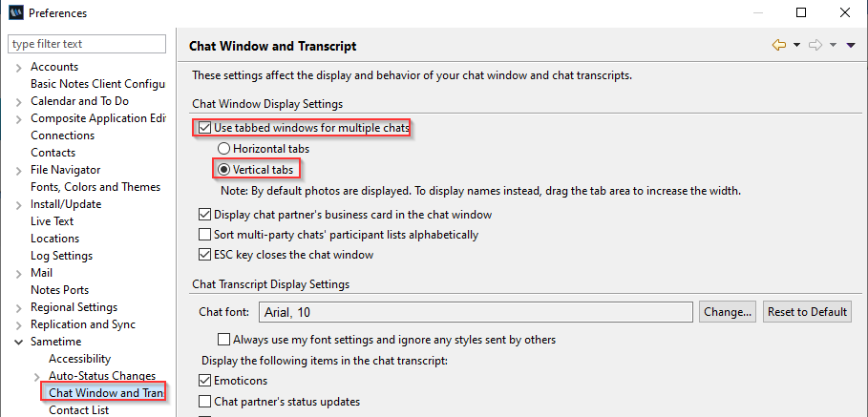The image size is (868, 417).
Task: Click the Preferences window app icon
Action: 16,12
